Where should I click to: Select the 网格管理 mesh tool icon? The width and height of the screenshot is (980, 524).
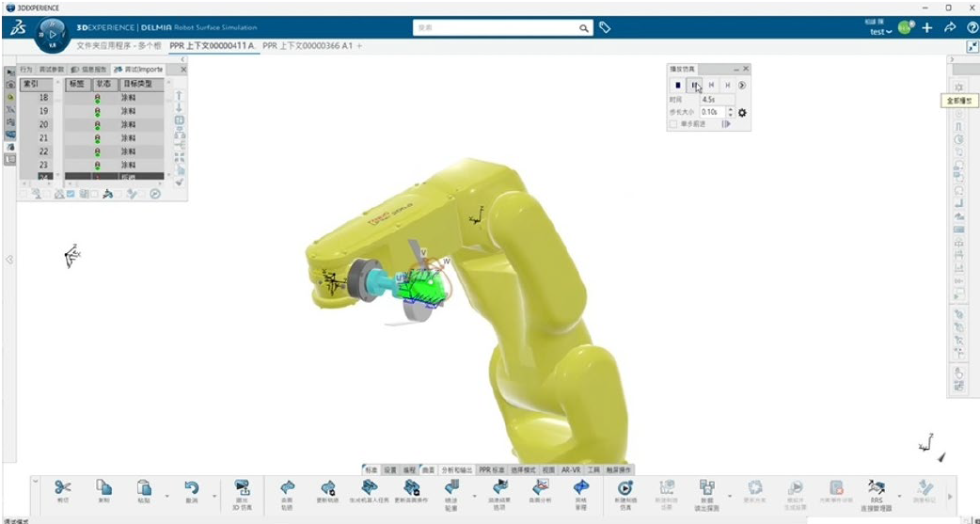(580, 487)
